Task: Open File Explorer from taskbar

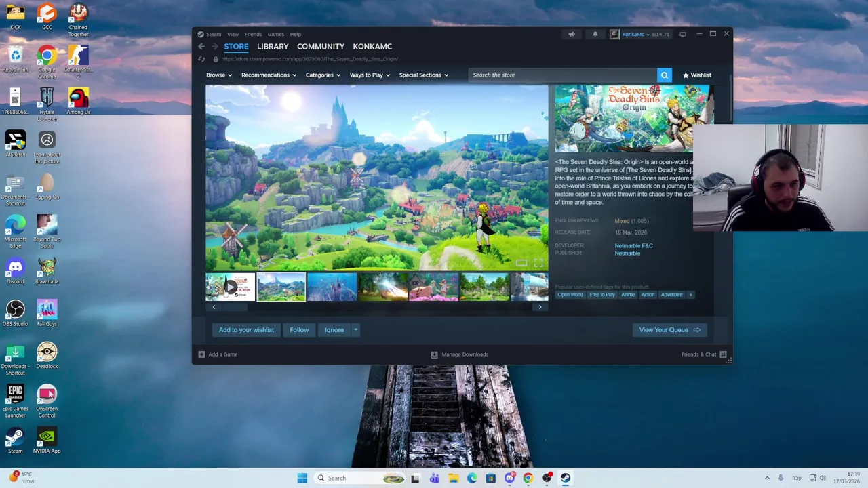Action: point(454,478)
